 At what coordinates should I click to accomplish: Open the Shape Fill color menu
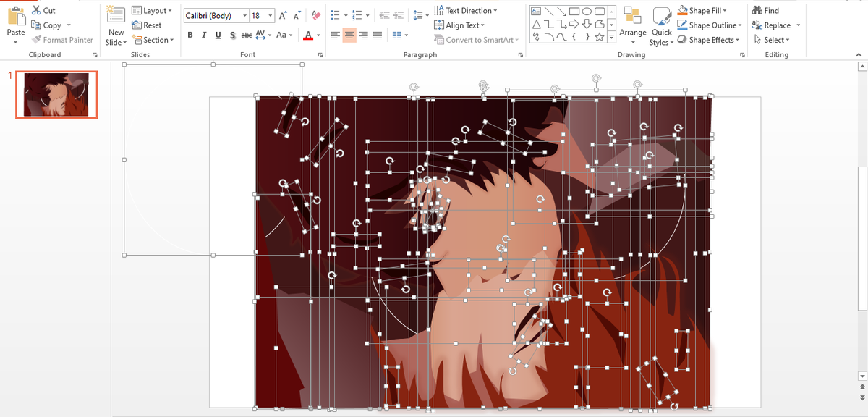tap(703, 11)
